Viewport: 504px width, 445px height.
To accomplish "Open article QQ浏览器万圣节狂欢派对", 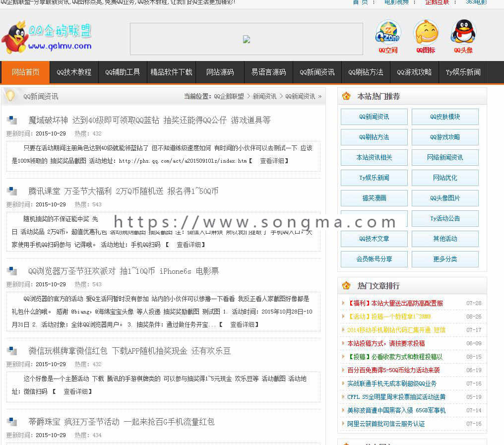I will click(x=124, y=271).
